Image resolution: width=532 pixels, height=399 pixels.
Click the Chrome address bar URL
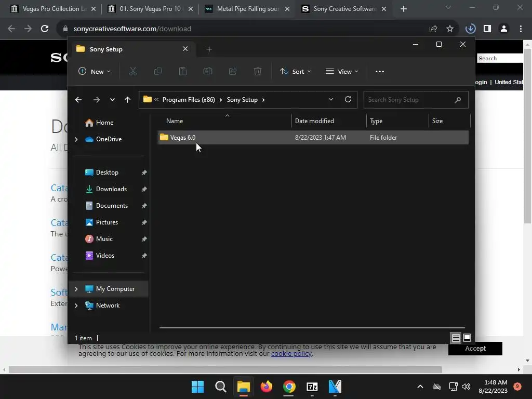(132, 29)
